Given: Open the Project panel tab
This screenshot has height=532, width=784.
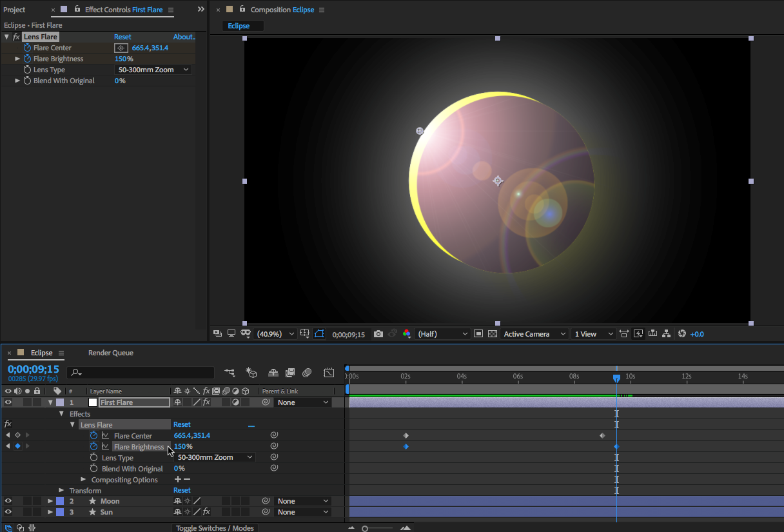Looking at the screenshot, I should tap(14, 10).
